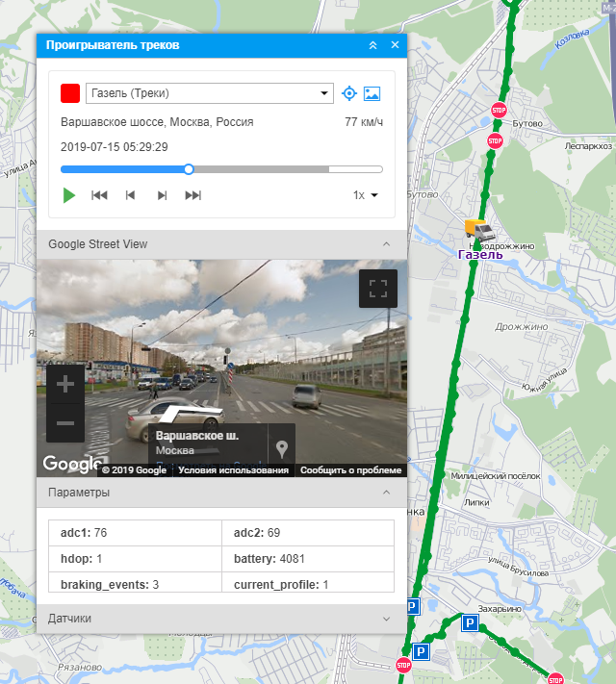
Task: Click the current_profile: 1 parameter cell
Action: (x=308, y=582)
